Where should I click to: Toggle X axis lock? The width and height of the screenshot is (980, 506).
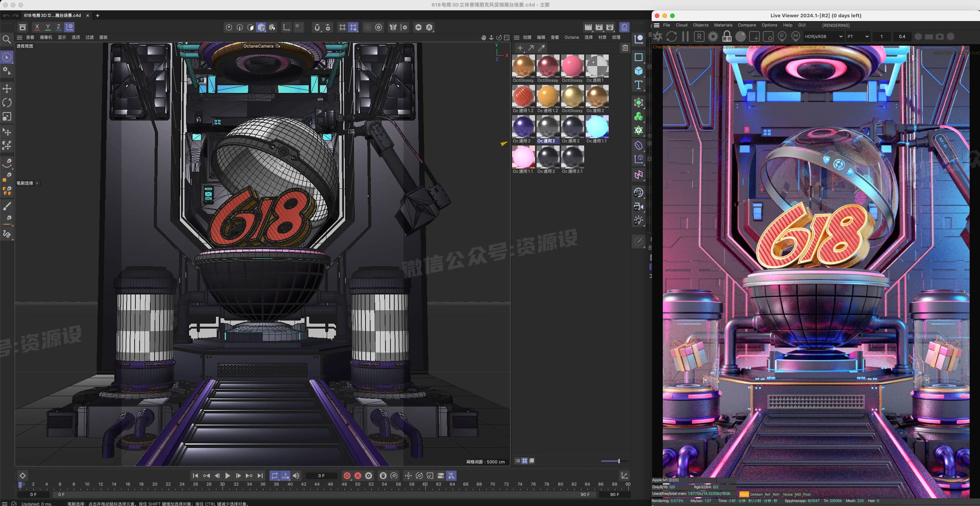[x=37, y=27]
